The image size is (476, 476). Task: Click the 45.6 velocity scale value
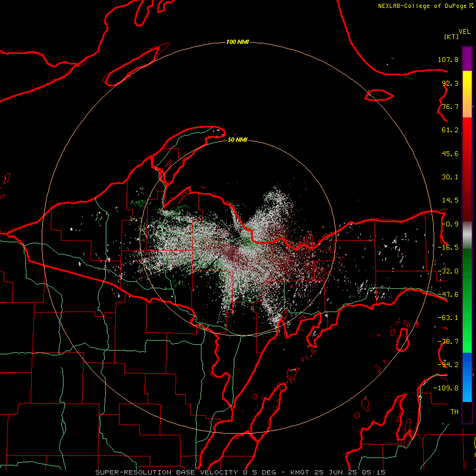450,153
